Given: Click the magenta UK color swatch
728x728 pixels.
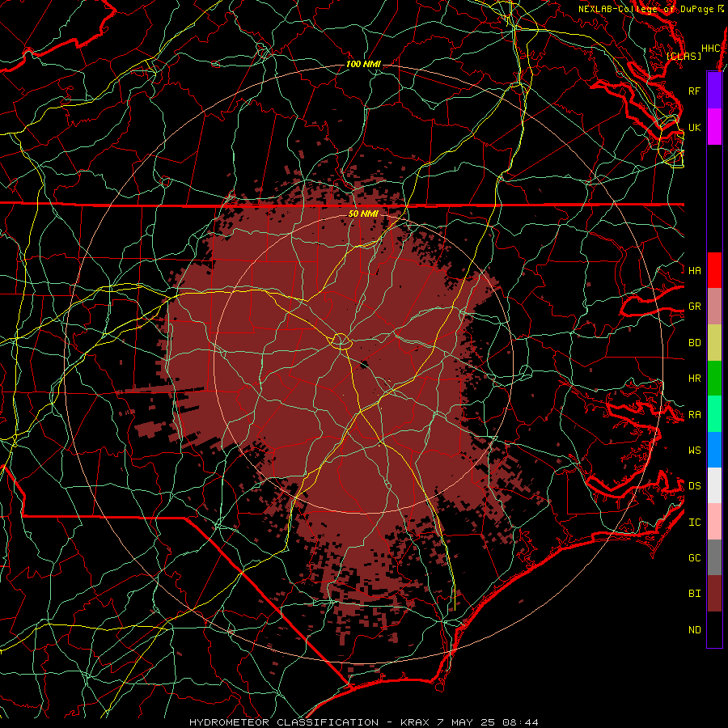Looking at the screenshot, I should (714, 127).
